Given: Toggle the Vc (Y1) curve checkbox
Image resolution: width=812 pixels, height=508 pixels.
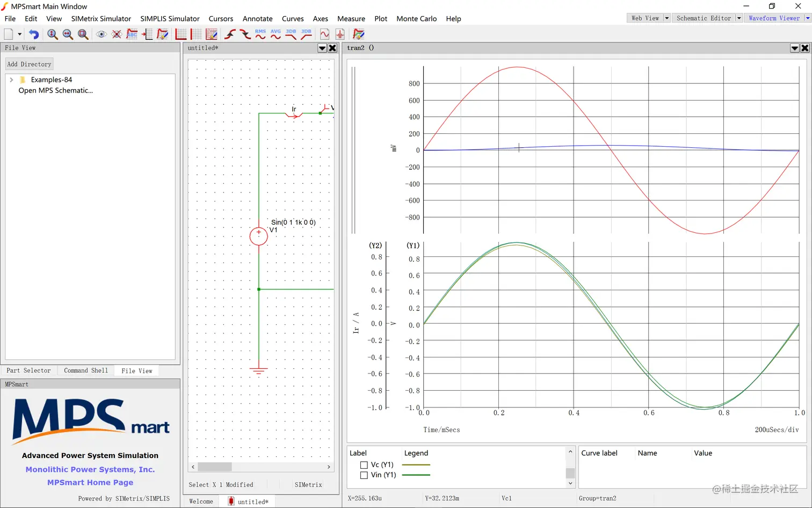Looking at the screenshot, I should pos(364,465).
